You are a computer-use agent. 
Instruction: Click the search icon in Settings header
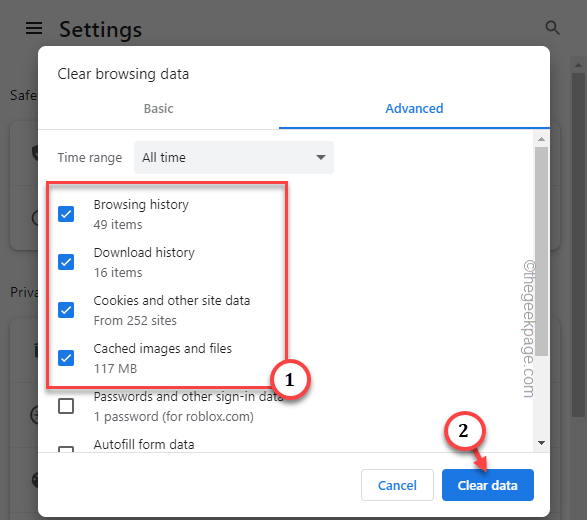pos(552,28)
